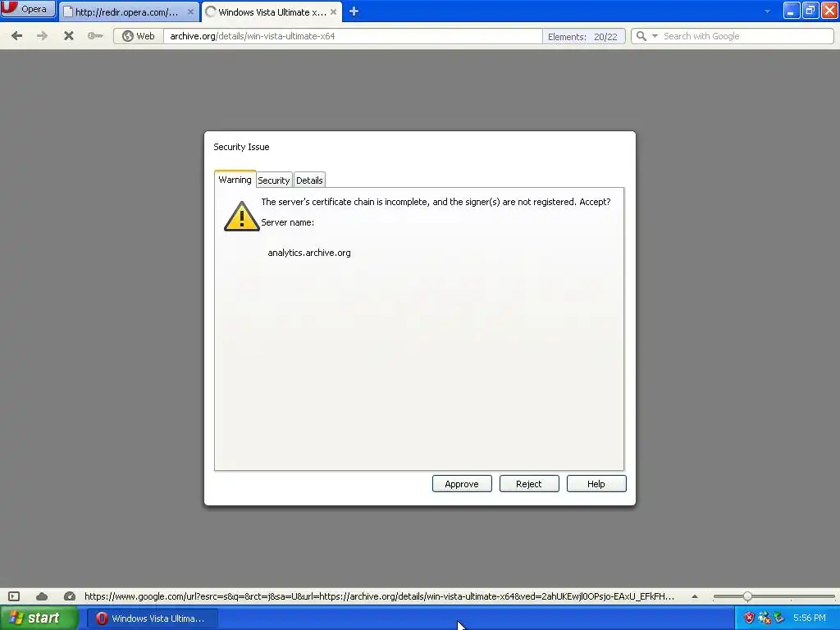Viewport: 840px width, 630px height.
Task: Open the closed tabs dropdown arrow
Action: coord(767,11)
